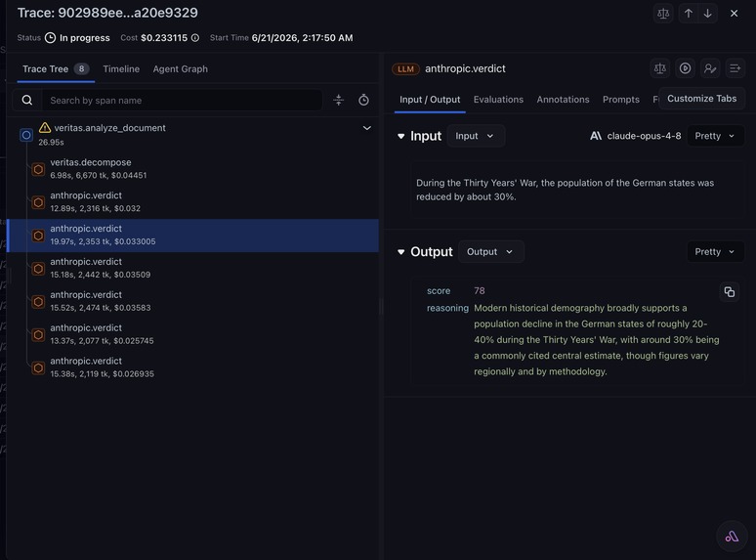This screenshot has width=756, height=560.
Task: Click the input text about Thirty Years' War
Action: click(566, 190)
